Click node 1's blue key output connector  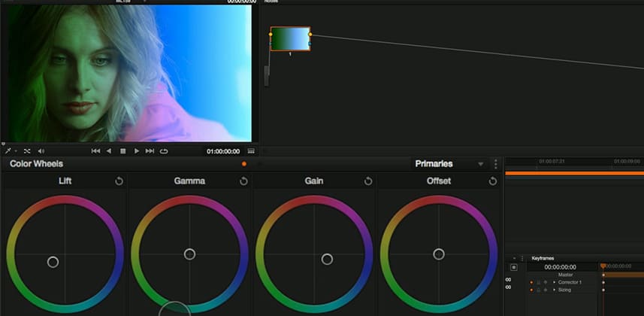(310, 44)
